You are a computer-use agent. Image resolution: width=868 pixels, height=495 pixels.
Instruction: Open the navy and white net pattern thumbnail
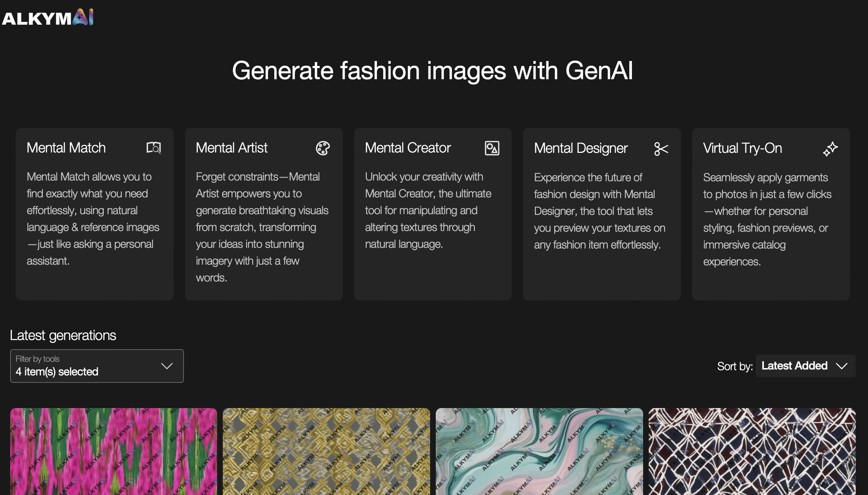coord(752,452)
